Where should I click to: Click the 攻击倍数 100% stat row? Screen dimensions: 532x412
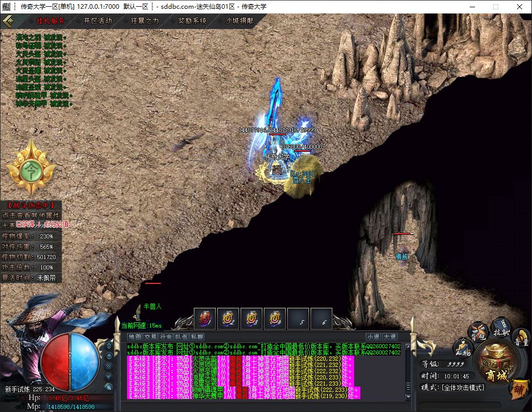click(x=31, y=267)
